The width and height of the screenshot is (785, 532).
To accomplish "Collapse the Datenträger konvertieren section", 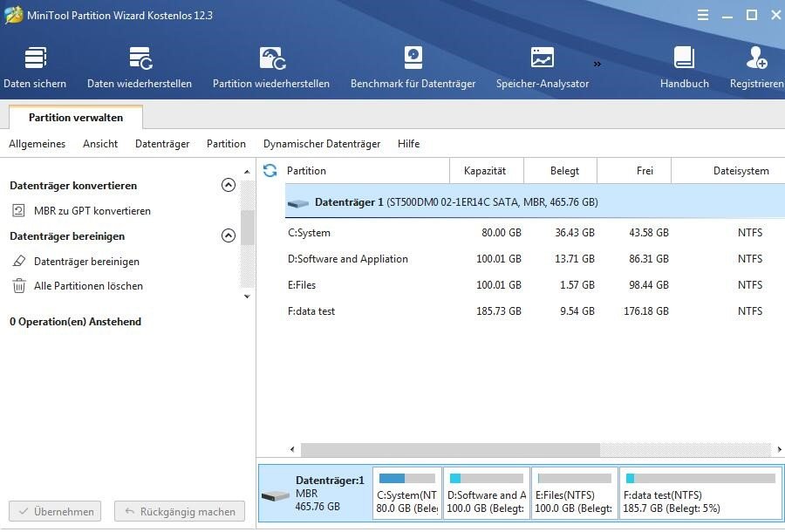I will point(228,185).
